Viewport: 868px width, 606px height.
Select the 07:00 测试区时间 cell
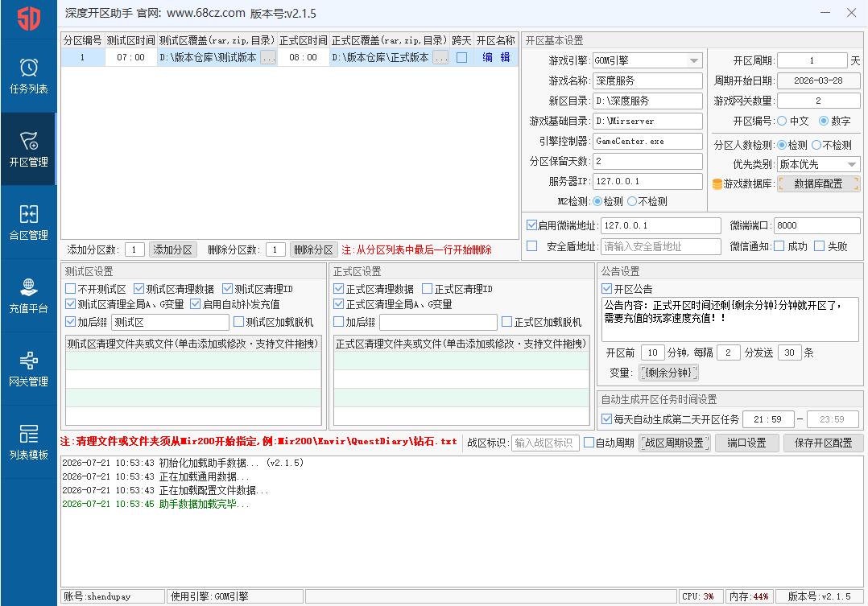pyautogui.click(x=130, y=58)
